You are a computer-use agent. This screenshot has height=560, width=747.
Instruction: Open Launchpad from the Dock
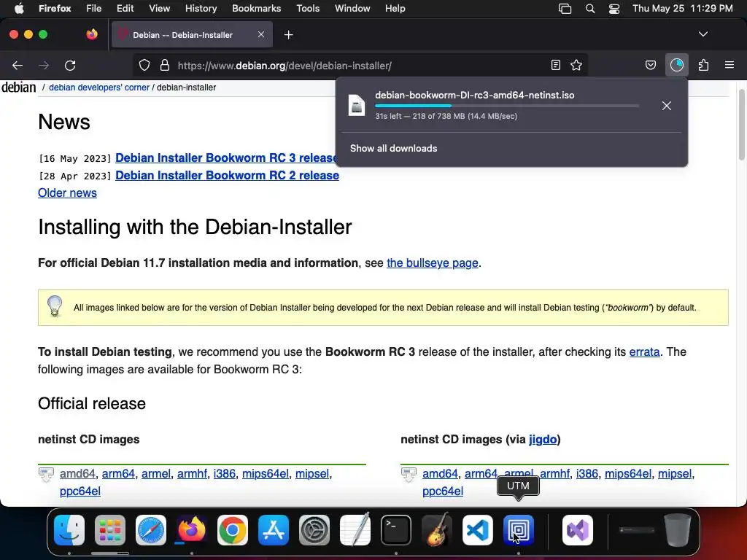(110, 529)
